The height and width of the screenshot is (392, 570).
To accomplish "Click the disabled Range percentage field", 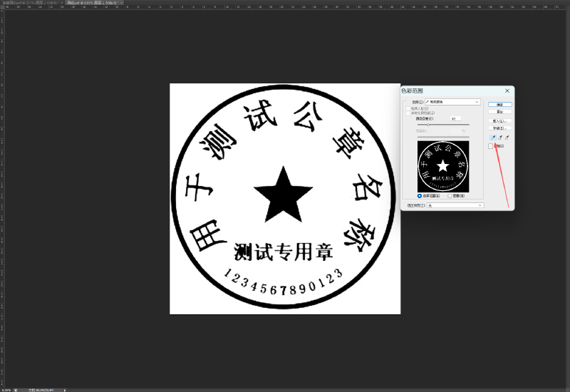I will tap(455, 130).
